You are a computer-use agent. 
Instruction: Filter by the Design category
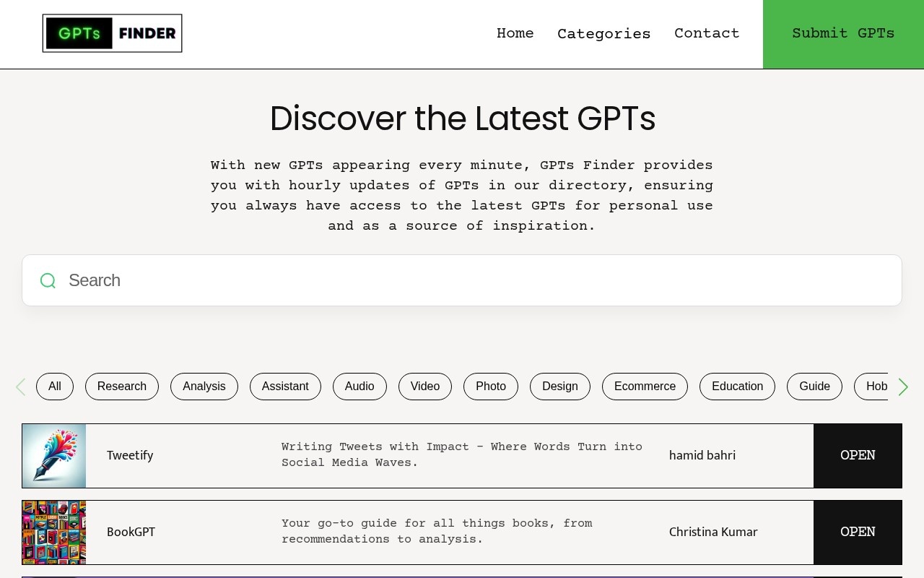click(560, 387)
